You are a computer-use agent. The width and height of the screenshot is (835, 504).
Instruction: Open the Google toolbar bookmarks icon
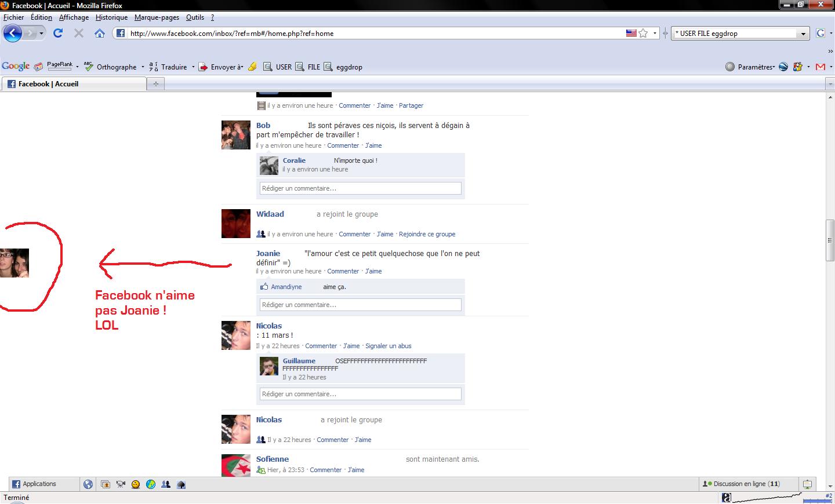coord(38,67)
